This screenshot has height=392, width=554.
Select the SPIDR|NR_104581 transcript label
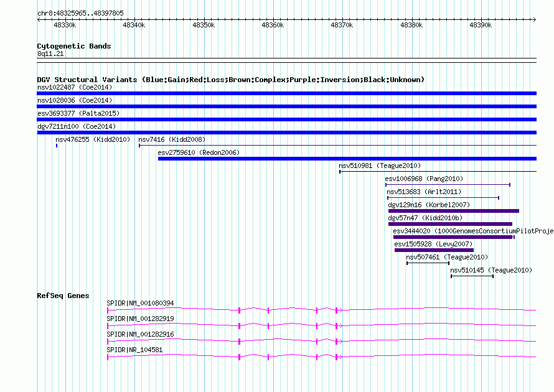(x=134, y=350)
